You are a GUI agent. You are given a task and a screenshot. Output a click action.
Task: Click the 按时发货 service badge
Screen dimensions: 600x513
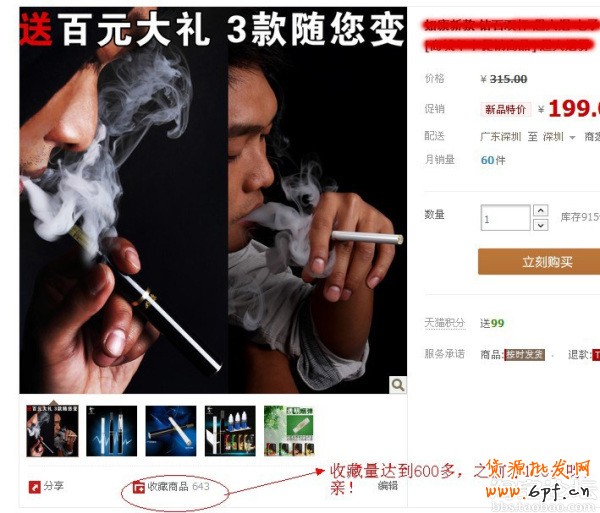coord(525,355)
